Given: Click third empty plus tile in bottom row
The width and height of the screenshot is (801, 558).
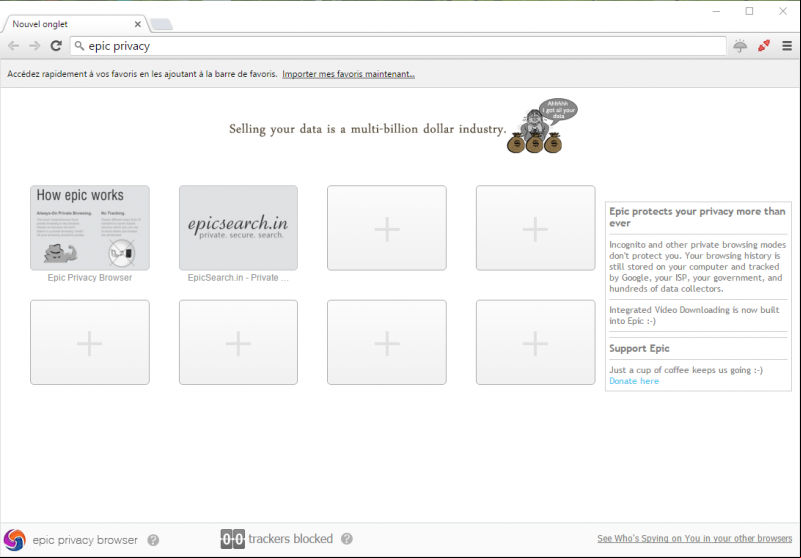Looking at the screenshot, I should (x=387, y=342).
